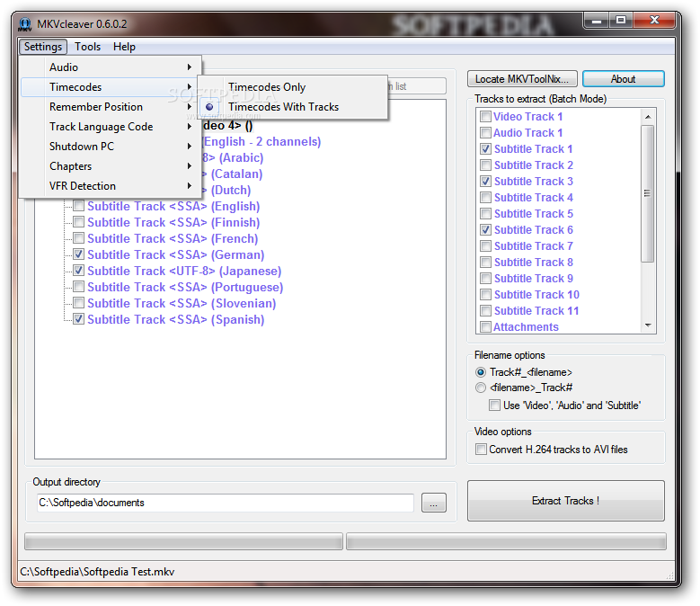This screenshot has height=606, width=700.
Task: Select the Timecodes menu entry
Action: [x=111, y=86]
